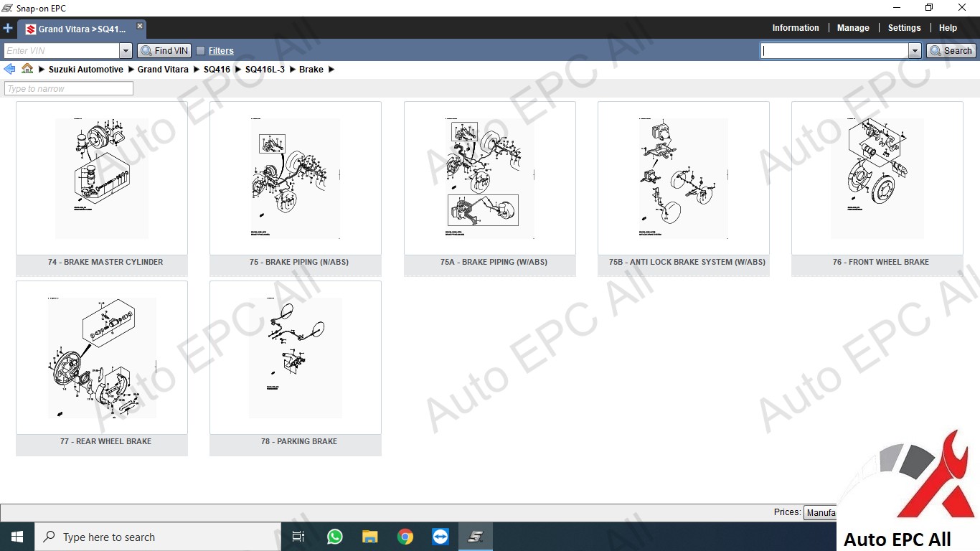This screenshot has width=980, height=551.
Task: Open Task View on taskbar
Action: click(x=298, y=537)
